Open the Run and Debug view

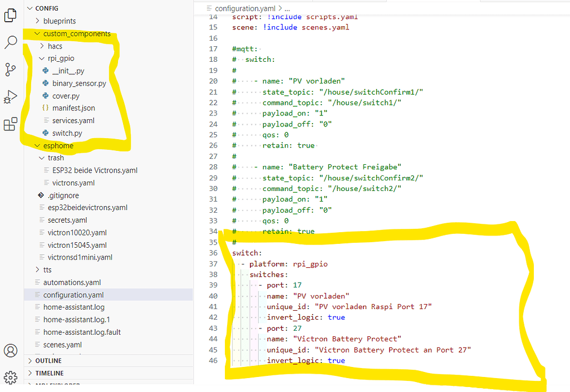pyautogui.click(x=10, y=97)
